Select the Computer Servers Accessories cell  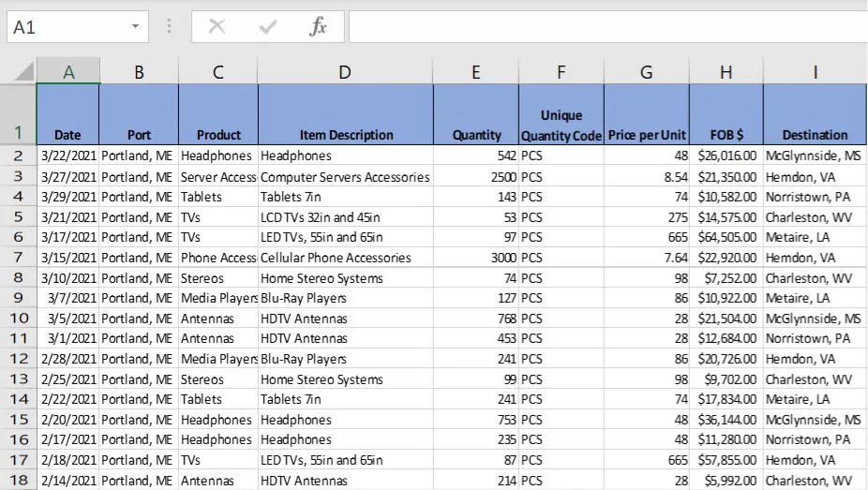pos(345,176)
